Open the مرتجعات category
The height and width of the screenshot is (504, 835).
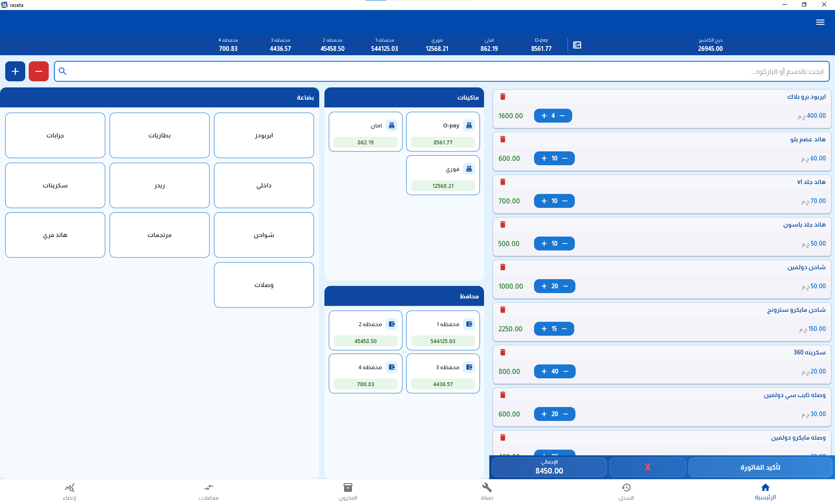click(x=160, y=235)
